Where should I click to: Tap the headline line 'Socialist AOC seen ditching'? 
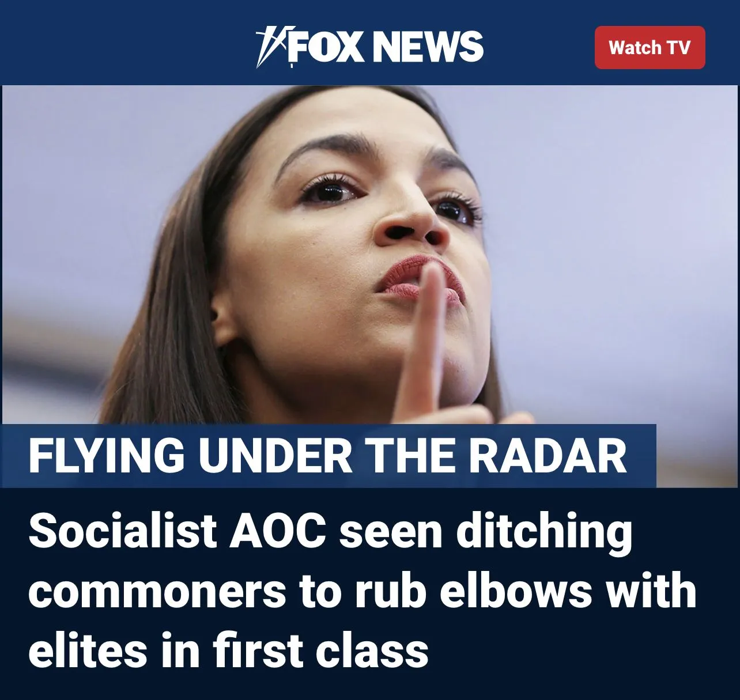coord(330,531)
